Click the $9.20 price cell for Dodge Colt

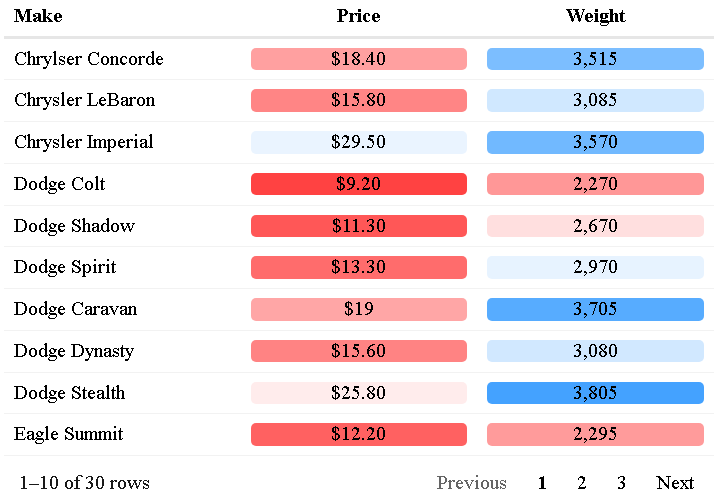(358, 184)
